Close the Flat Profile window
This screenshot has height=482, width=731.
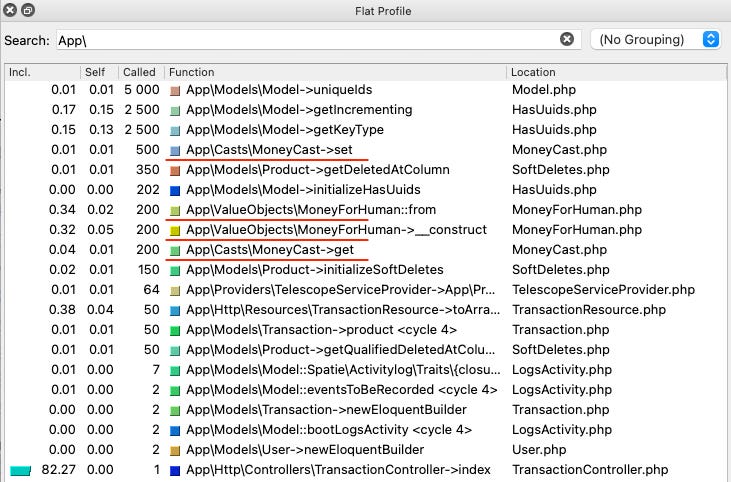(x=10, y=10)
